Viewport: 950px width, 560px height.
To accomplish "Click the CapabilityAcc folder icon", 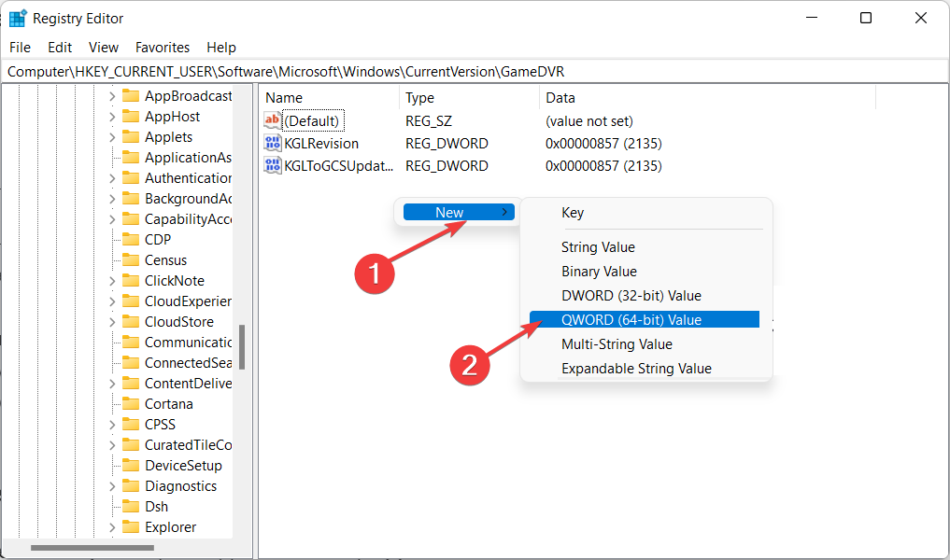I will pos(130,219).
